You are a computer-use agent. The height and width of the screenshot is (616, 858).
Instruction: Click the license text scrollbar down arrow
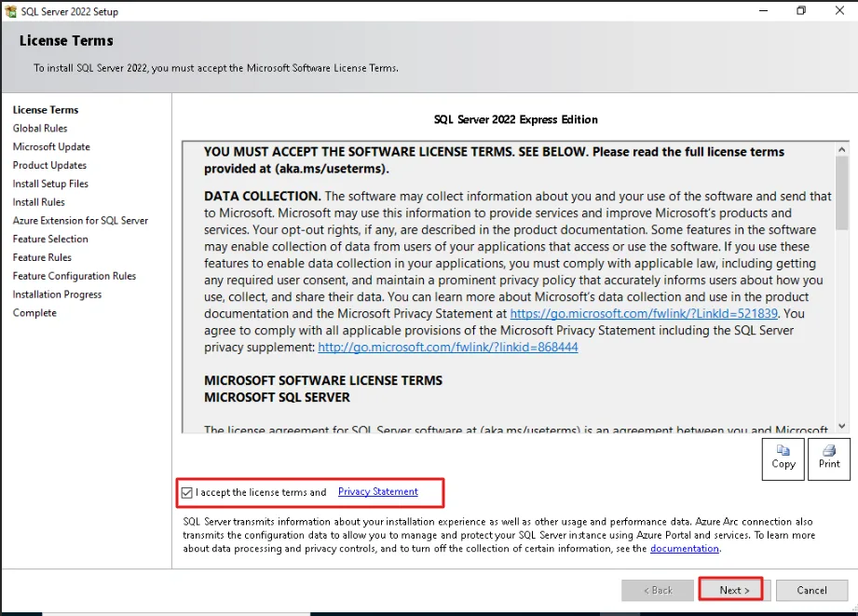point(841,426)
